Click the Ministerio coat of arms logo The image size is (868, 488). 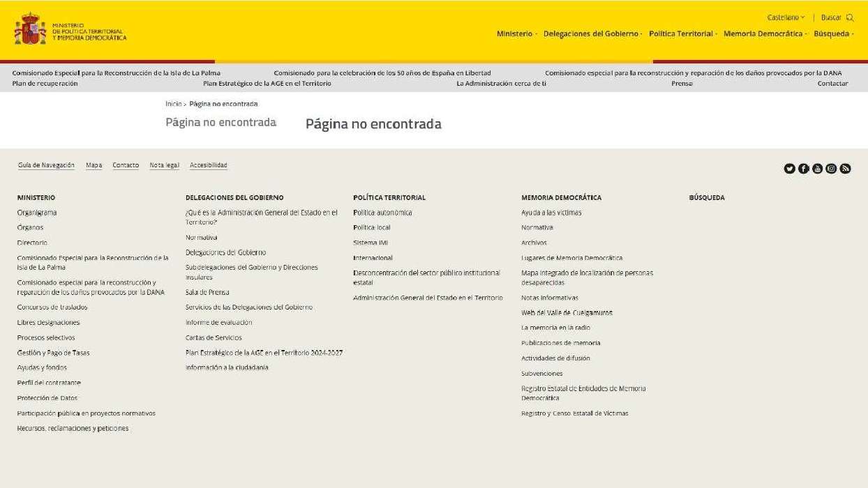point(30,29)
